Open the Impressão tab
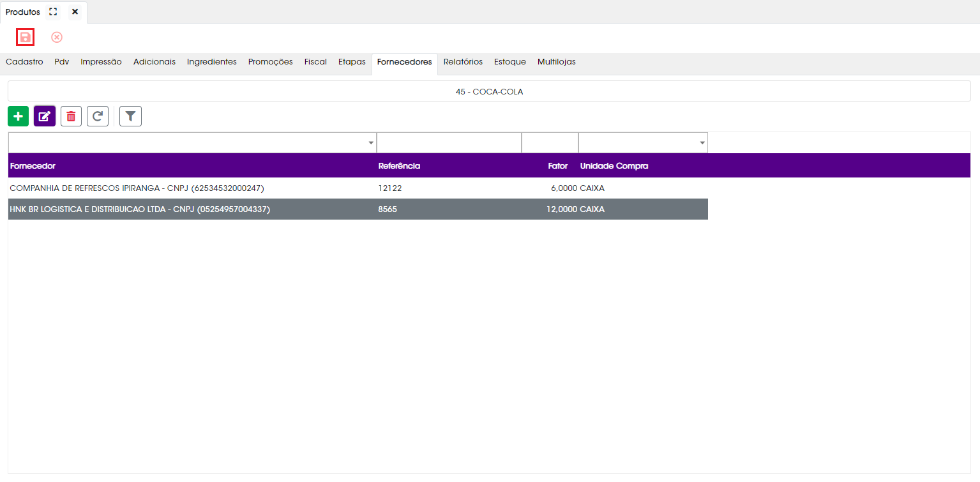Viewport: 980px width, 482px height. coord(101,62)
